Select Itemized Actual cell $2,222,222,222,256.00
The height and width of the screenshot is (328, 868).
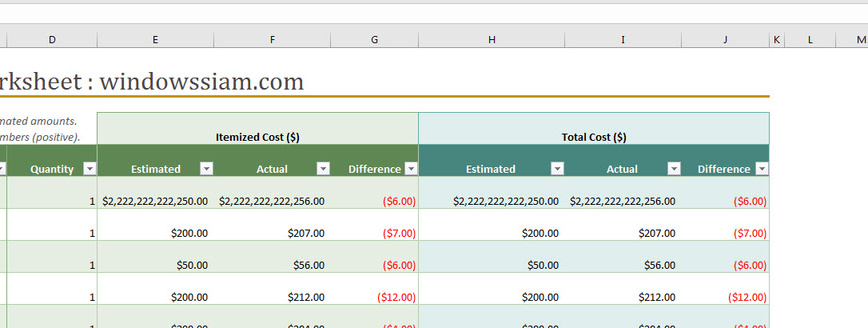coord(273,193)
